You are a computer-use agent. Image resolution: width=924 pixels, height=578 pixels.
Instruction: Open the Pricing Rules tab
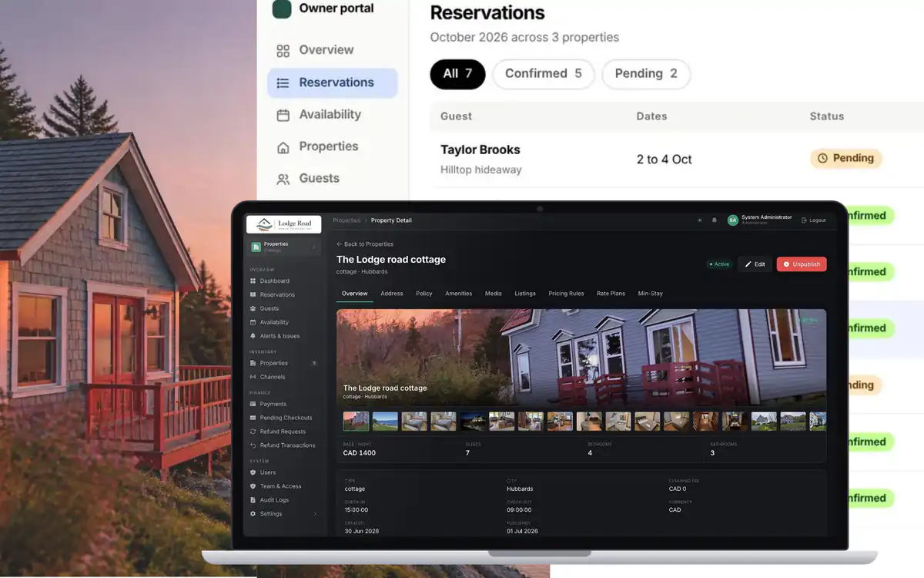(566, 294)
